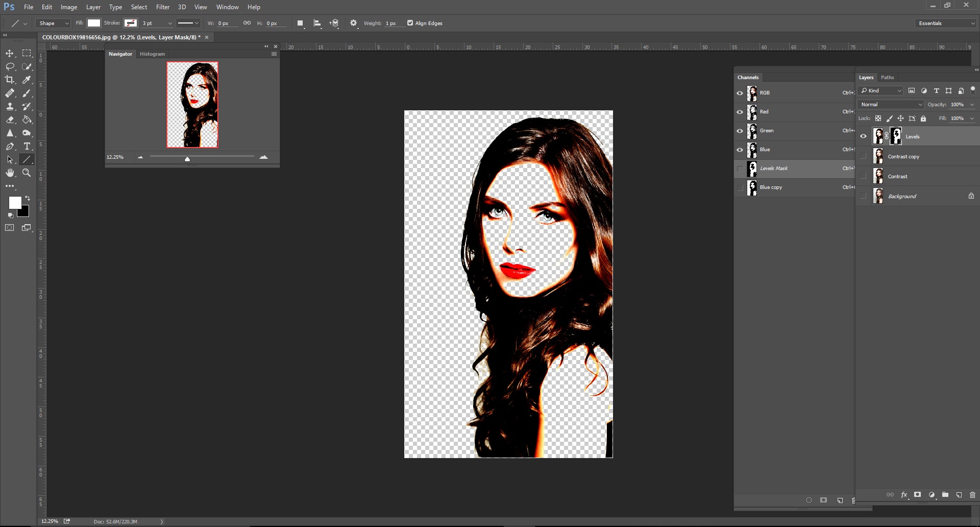980x527 pixels.
Task: Open the Filter menu
Action: click(x=163, y=7)
